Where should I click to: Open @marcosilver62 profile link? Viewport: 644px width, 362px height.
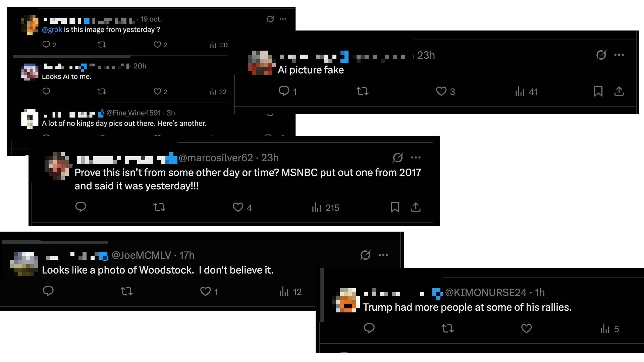point(215,158)
